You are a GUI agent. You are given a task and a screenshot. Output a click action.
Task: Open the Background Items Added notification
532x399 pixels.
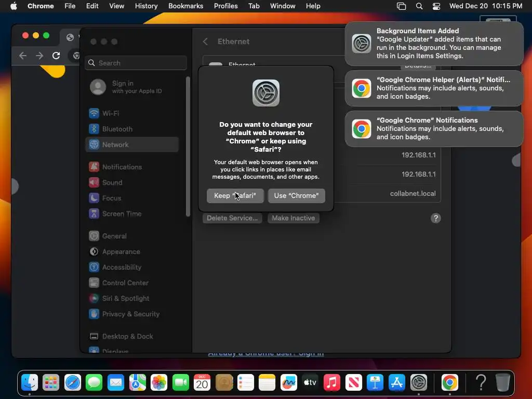click(434, 44)
